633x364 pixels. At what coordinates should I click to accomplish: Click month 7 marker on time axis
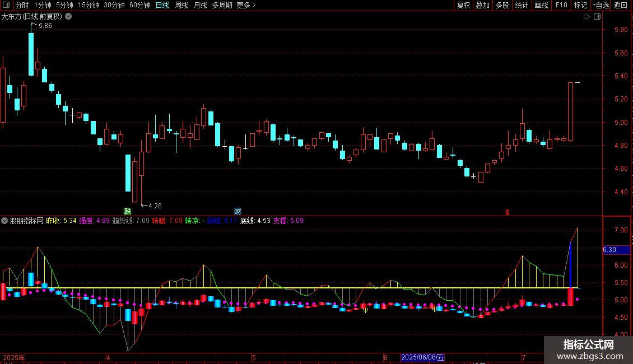click(524, 357)
